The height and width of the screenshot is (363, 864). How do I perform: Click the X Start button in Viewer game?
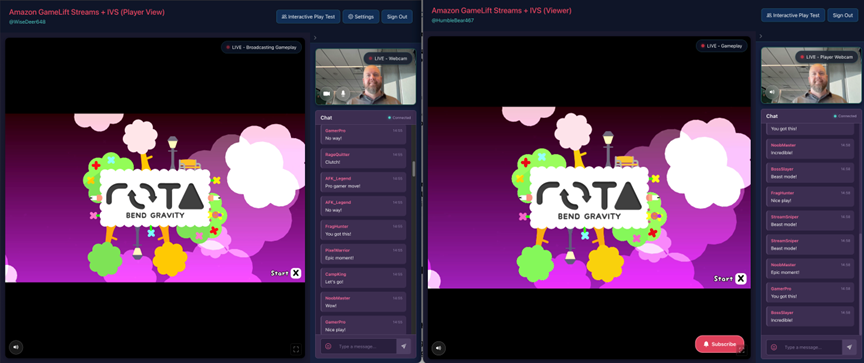click(x=741, y=279)
